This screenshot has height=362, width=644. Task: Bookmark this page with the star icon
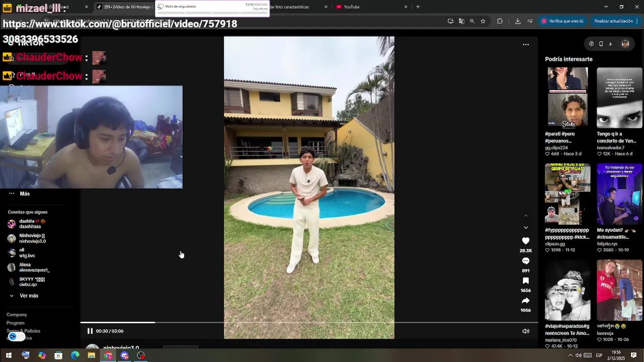(x=483, y=21)
